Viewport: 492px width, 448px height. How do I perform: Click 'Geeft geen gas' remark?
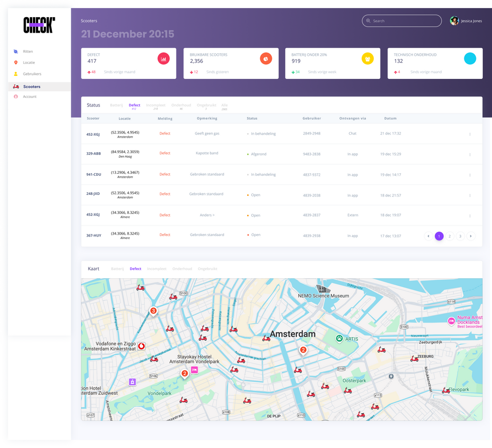pos(207,133)
